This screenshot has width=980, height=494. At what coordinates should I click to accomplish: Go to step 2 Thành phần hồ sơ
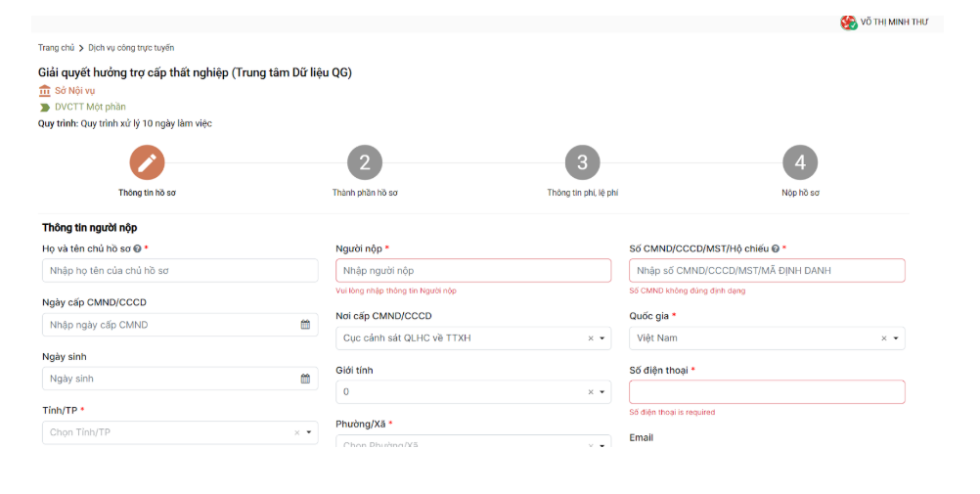365,162
